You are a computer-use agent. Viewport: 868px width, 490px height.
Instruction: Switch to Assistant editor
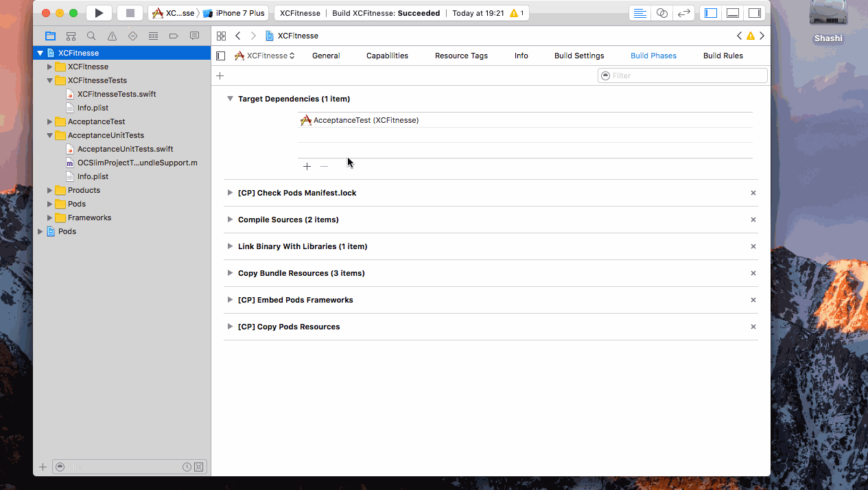pos(661,13)
